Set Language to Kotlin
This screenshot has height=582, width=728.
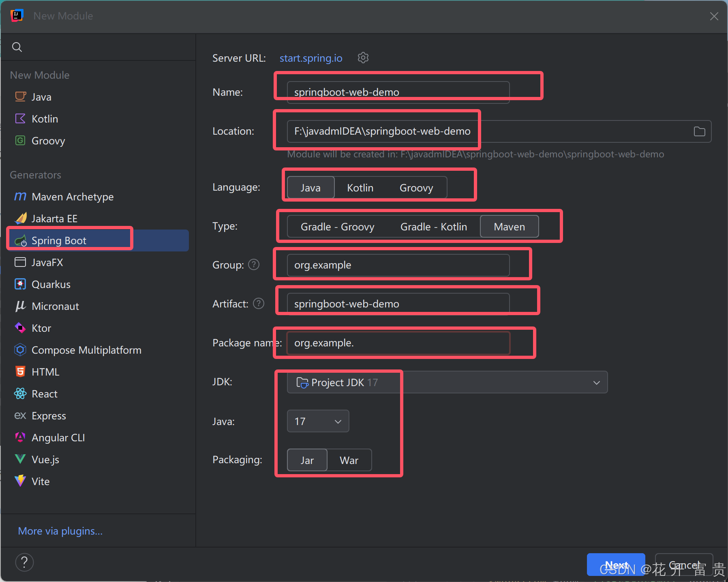360,187
